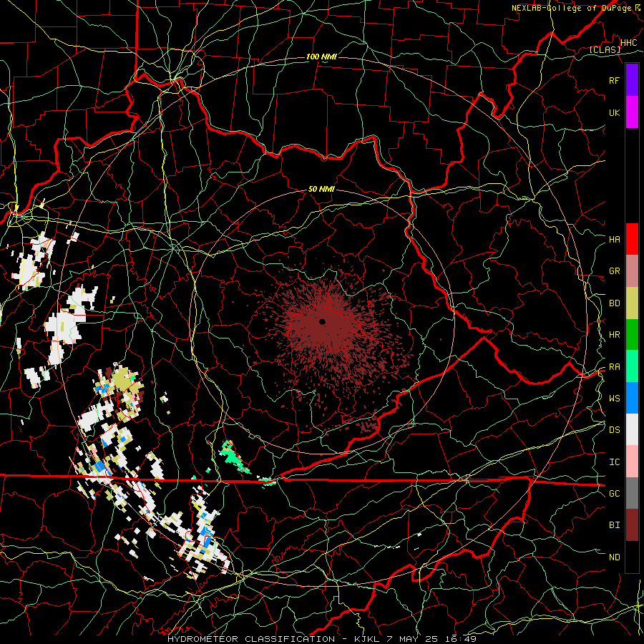The image size is (644, 644).
Task: Click the HR dark green legend swatch
Action: coord(632,335)
